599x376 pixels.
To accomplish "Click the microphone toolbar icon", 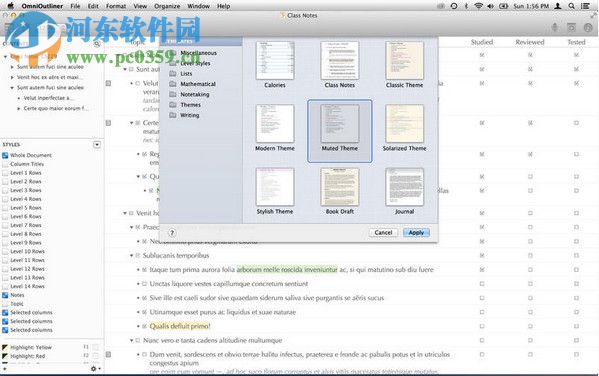I will point(555,27).
